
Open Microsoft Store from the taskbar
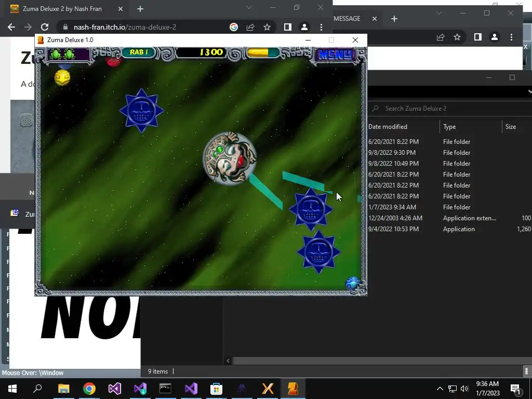pos(217,389)
